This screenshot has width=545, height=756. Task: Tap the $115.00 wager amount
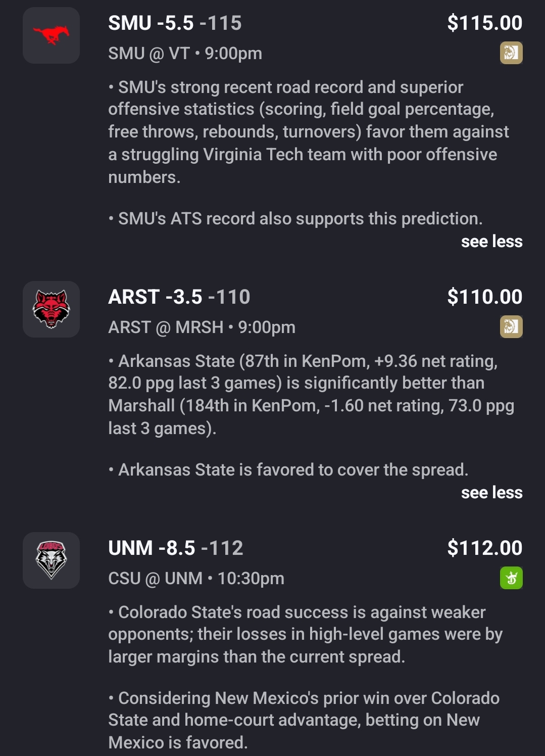click(484, 23)
